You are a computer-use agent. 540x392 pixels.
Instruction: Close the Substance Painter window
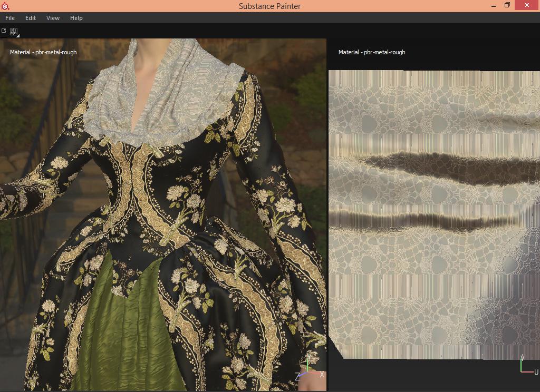(527, 5)
